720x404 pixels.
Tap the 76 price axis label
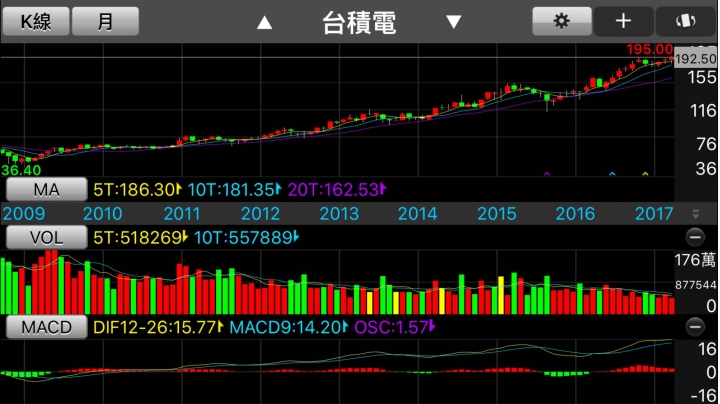click(x=706, y=144)
